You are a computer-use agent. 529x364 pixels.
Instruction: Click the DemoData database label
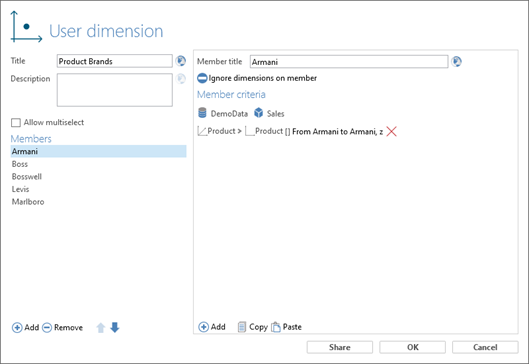click(229, 114)
